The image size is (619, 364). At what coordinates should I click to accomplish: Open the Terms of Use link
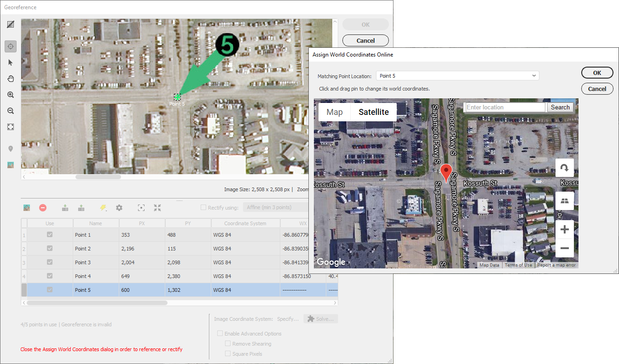tap(518, 265)
